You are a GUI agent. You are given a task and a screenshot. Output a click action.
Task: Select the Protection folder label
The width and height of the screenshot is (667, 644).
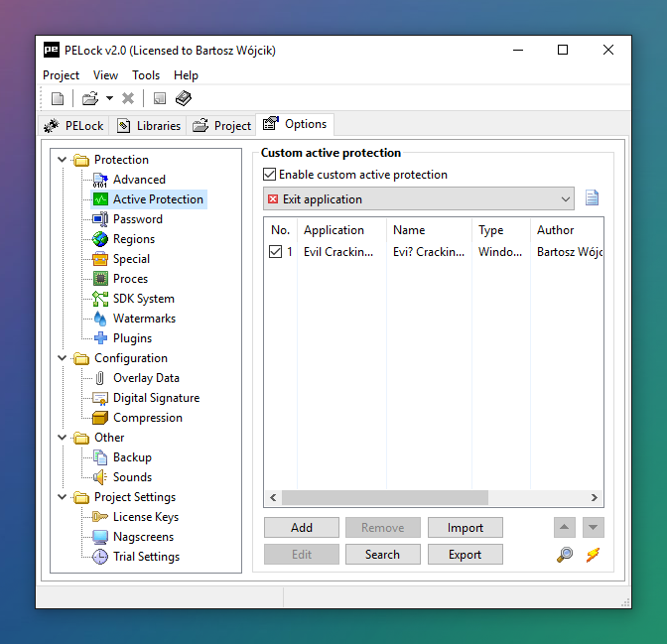121,160
